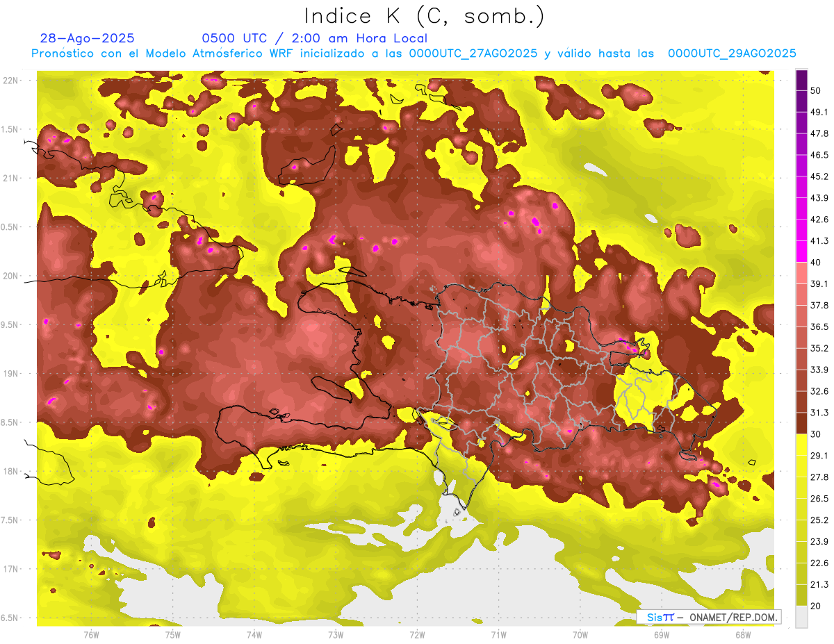Click the valid-until time '0000UTC_29AGO2025'
The image size is (834, 644).
point(732,53)
